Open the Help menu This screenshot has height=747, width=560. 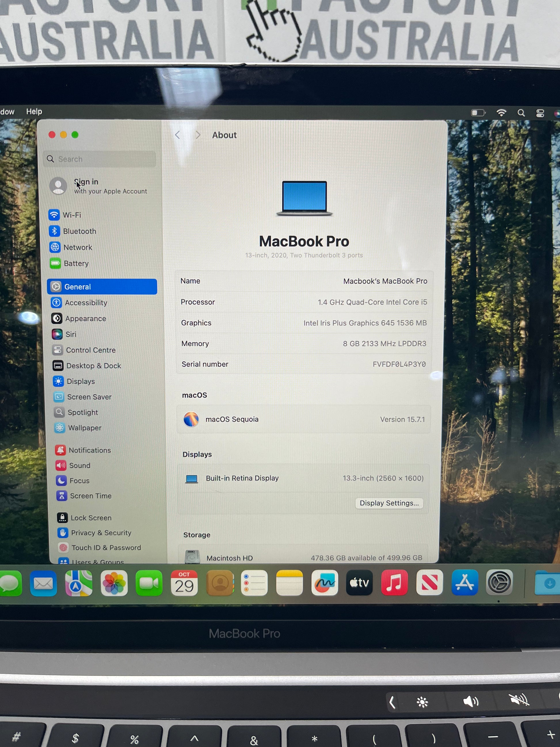click(x=34, y=111)
